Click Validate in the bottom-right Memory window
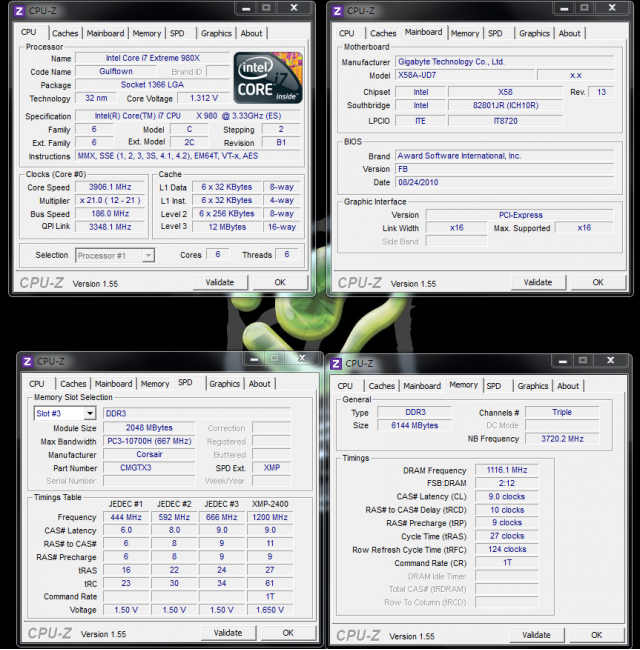Screen dimensions: 640x650 pyautogui.click(x=536, y=635)
